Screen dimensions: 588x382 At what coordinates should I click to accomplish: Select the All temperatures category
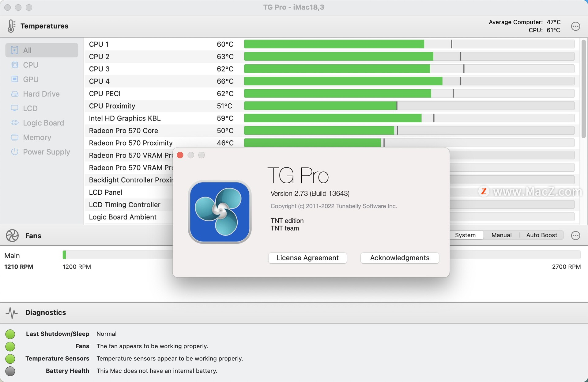42,50
